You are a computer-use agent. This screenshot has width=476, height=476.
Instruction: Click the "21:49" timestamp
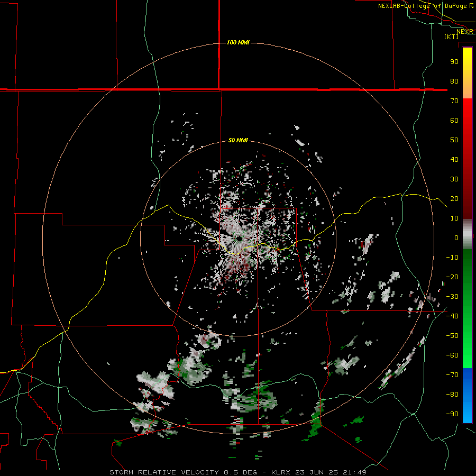click(x=354, y=472)
